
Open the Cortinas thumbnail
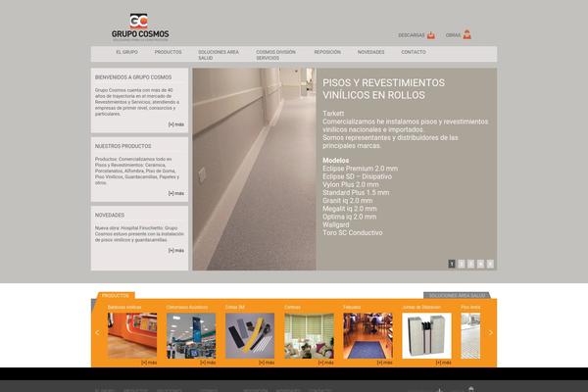pyautogui.click(x=309, y=336)
